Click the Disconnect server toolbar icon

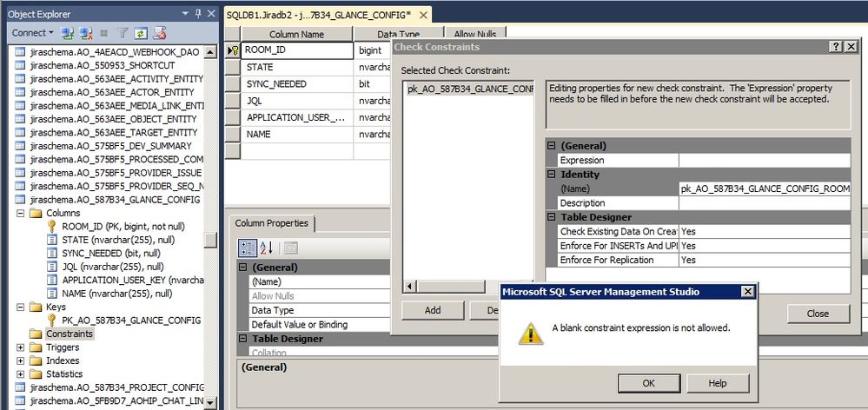85,33
